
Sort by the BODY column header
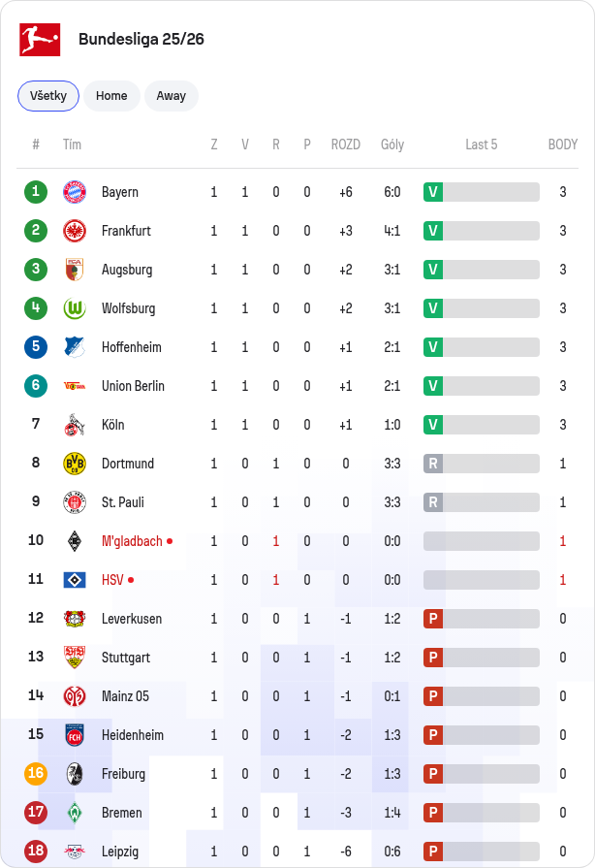pos(562,145)
